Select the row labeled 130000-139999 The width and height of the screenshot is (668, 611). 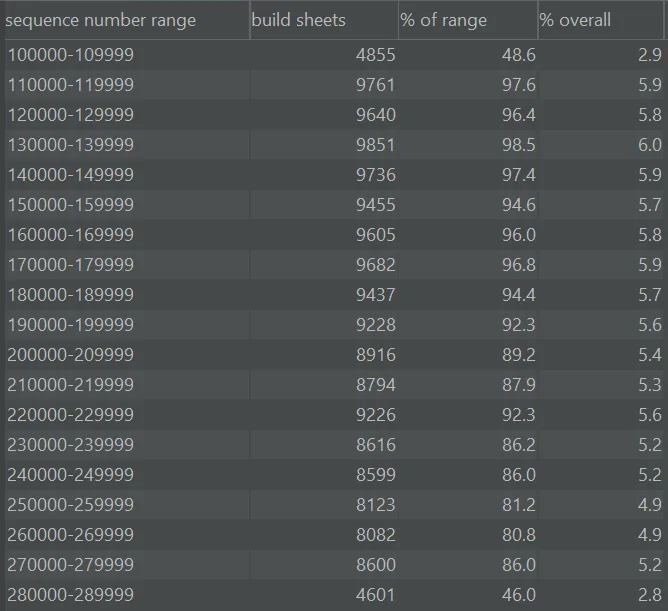pos(334,145)
